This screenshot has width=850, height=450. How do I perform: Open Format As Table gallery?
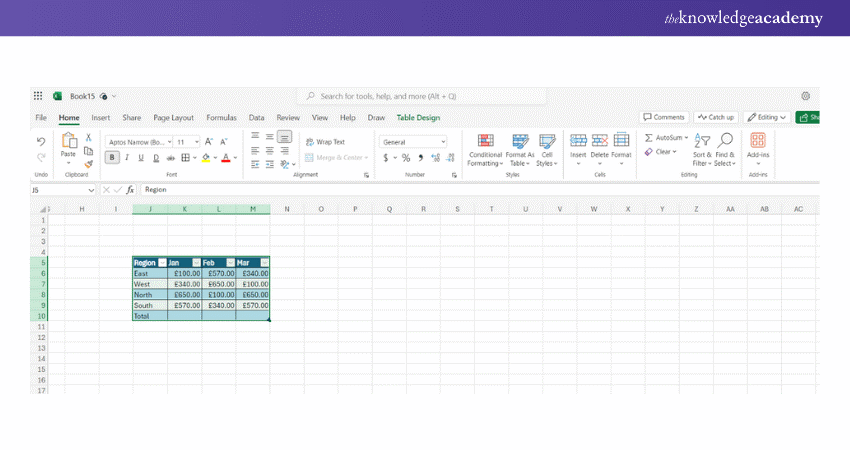tap(520, 142)
